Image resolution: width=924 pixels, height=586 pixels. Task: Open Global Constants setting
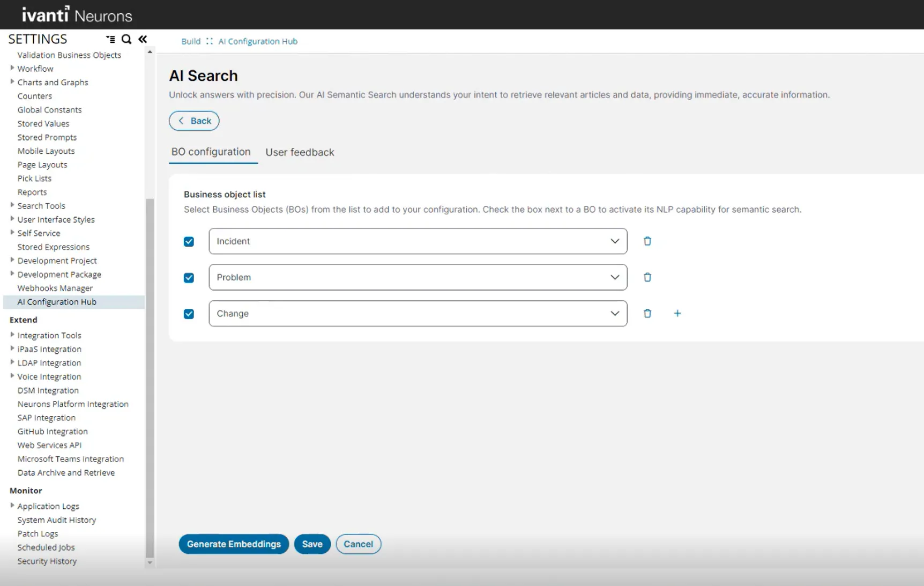(x=49, y=110)
